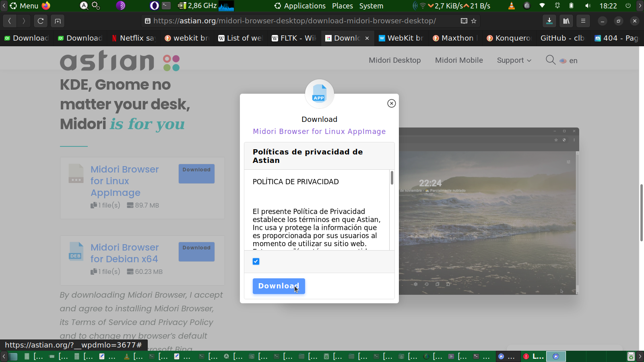Image resolution: width=644 pixels, height=362 pixels.
Task: Open the settings gears panel icon
Action: [x=95, y=6]
